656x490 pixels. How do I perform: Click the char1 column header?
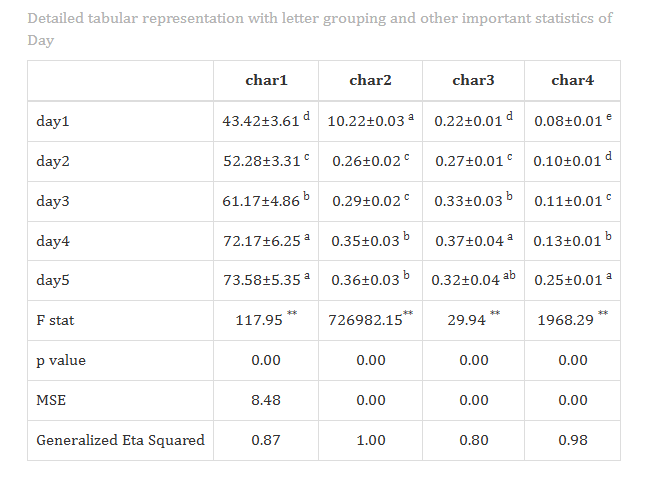click(x=266, y=80)
